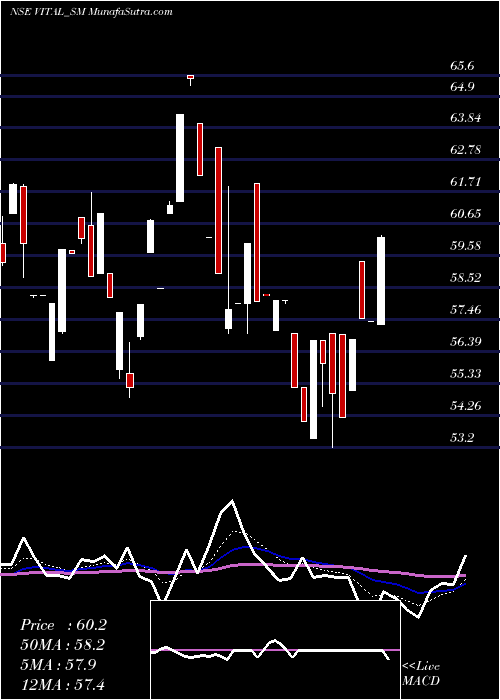Click the <<Live MACD label
This screenshot has width=500, height=700.
pyautogui.click(x=421, y=673)
